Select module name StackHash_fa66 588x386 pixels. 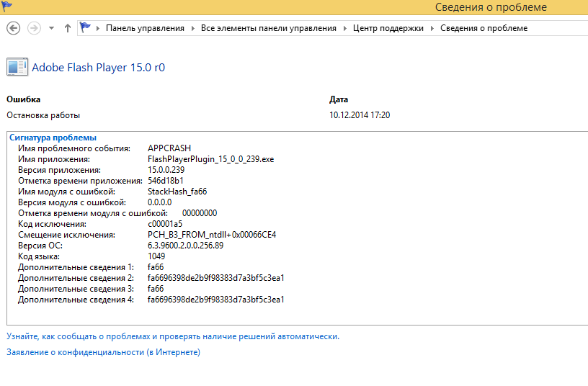(177, 192)
